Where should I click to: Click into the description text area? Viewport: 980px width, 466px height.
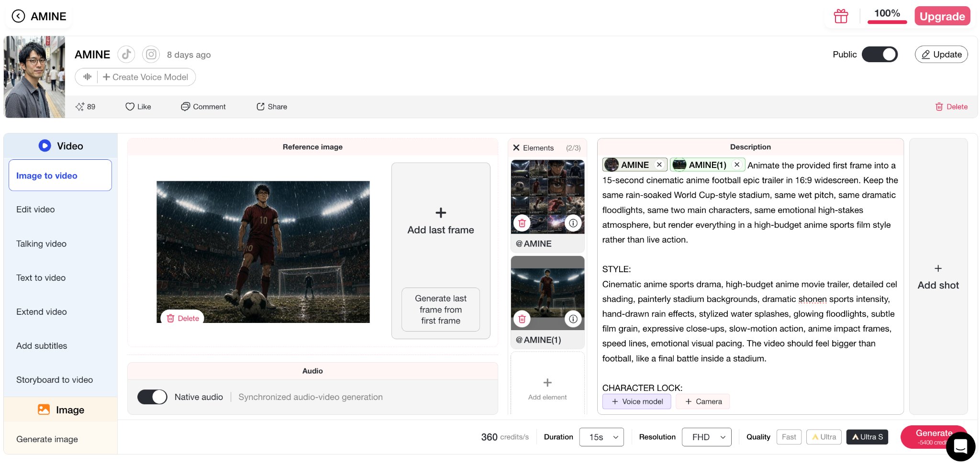[x=750, y=276]
